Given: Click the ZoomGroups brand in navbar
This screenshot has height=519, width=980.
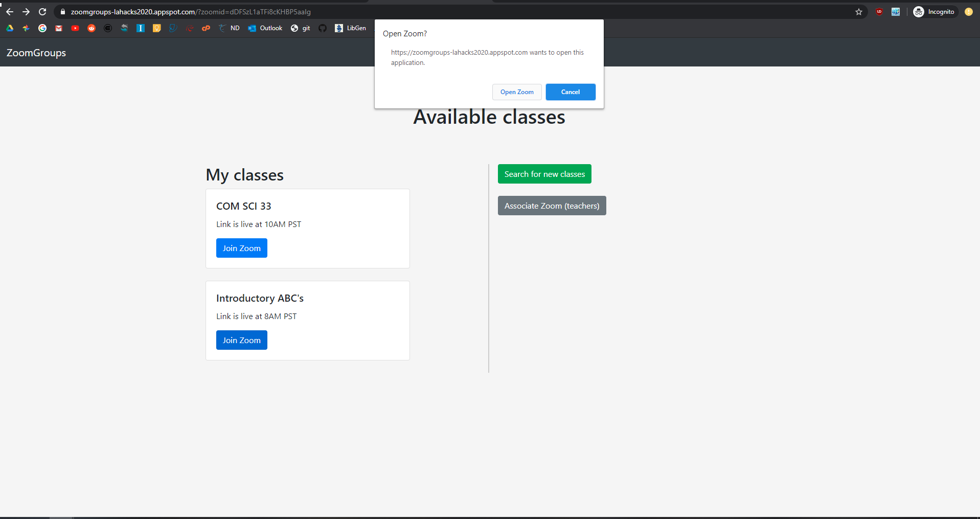Looking at the screenshot, I should pos(36,53).
